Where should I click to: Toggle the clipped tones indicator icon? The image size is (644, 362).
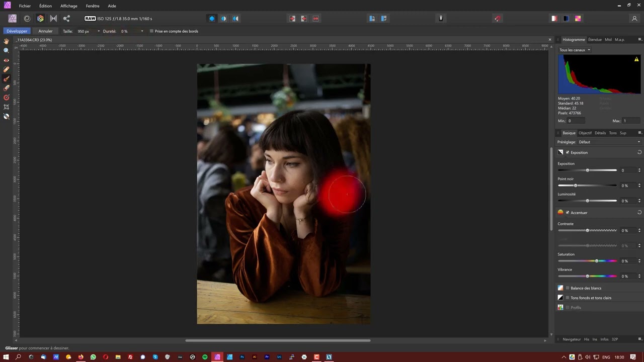[578, 19]
